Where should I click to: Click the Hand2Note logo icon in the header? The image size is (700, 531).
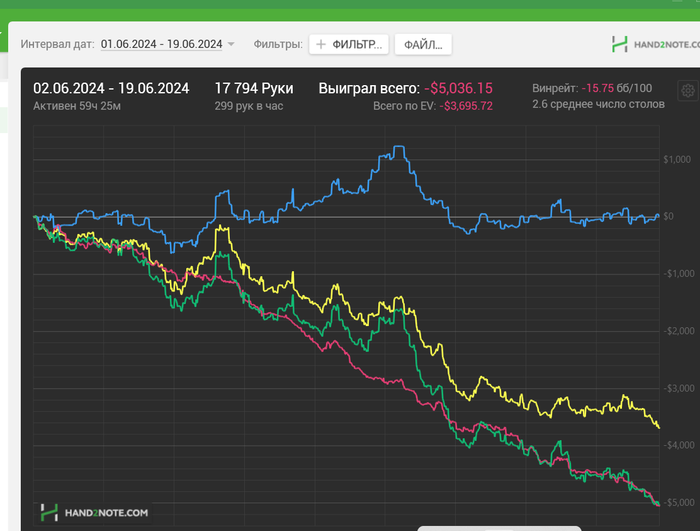(x=619, y=44)
